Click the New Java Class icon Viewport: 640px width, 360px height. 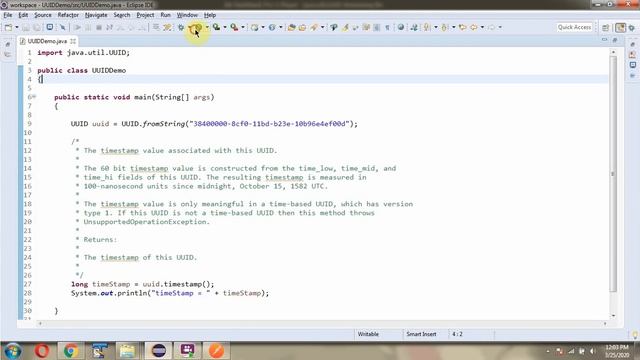pos(272,27)
